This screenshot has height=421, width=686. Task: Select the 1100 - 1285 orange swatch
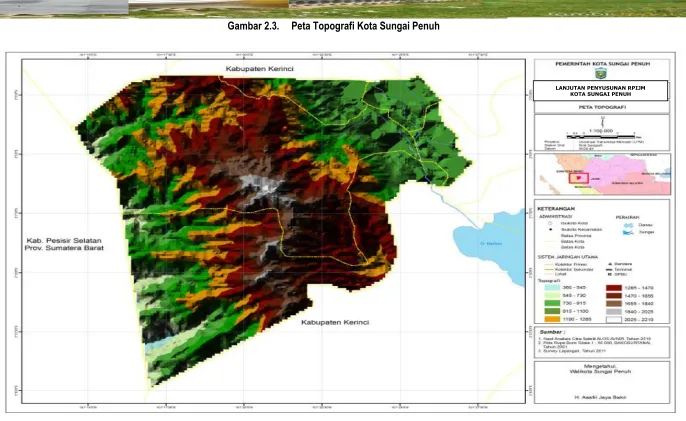pyautogui.click(x=552, y=319)
